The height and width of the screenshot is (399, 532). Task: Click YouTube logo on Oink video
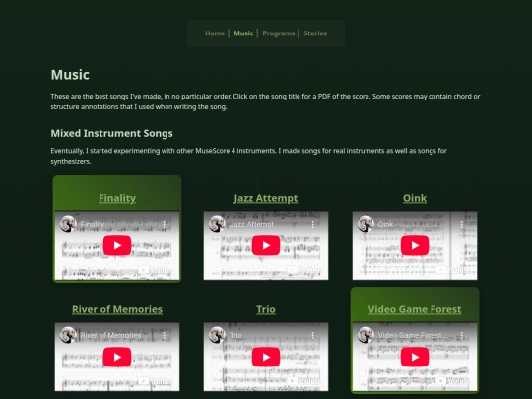453,270
